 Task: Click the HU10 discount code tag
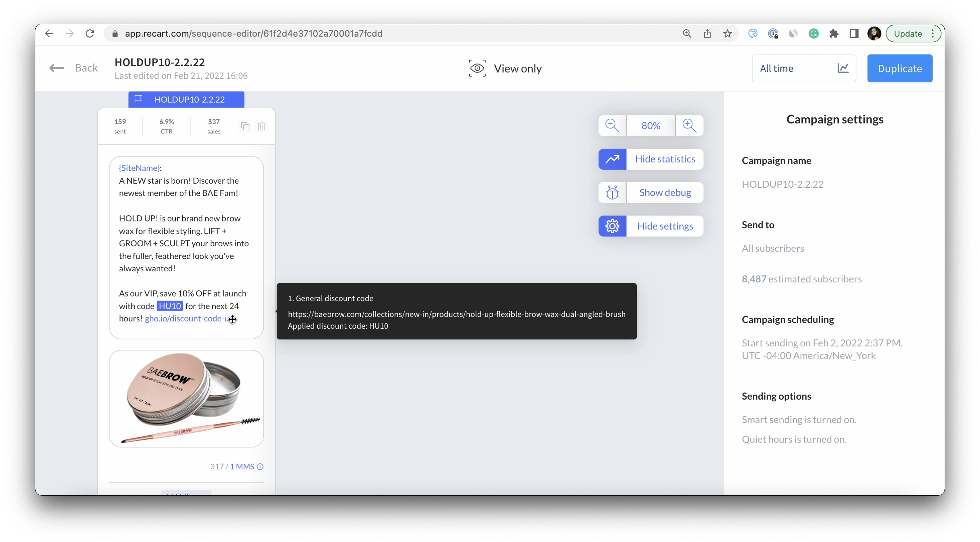170,306
